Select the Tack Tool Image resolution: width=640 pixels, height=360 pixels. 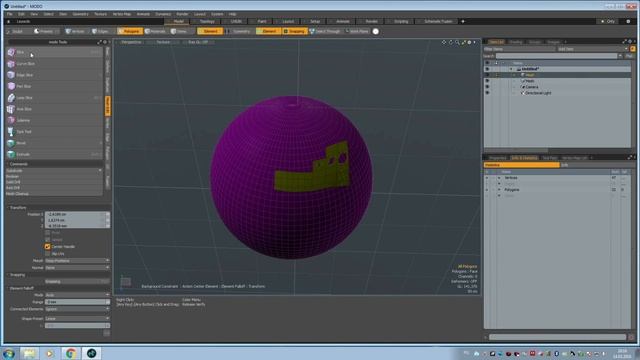[54, 132]
